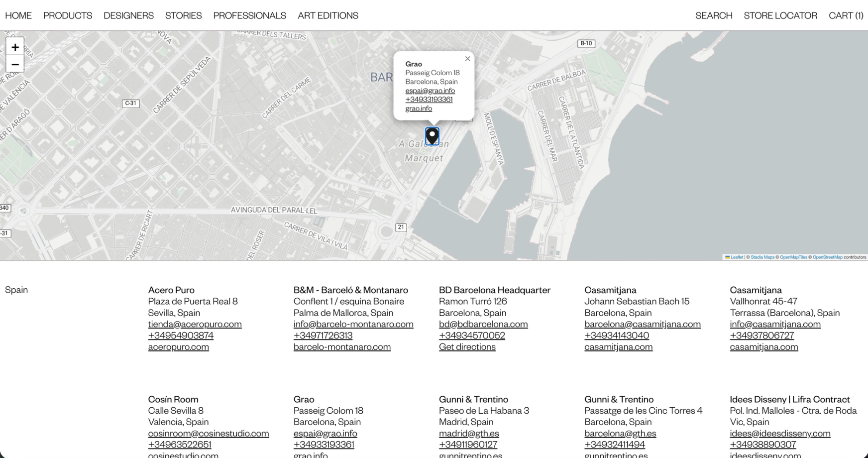This screenshot has width=868, height=458.
Task: Email espai@grao.info in store list
Action: (x=325, y=434)
